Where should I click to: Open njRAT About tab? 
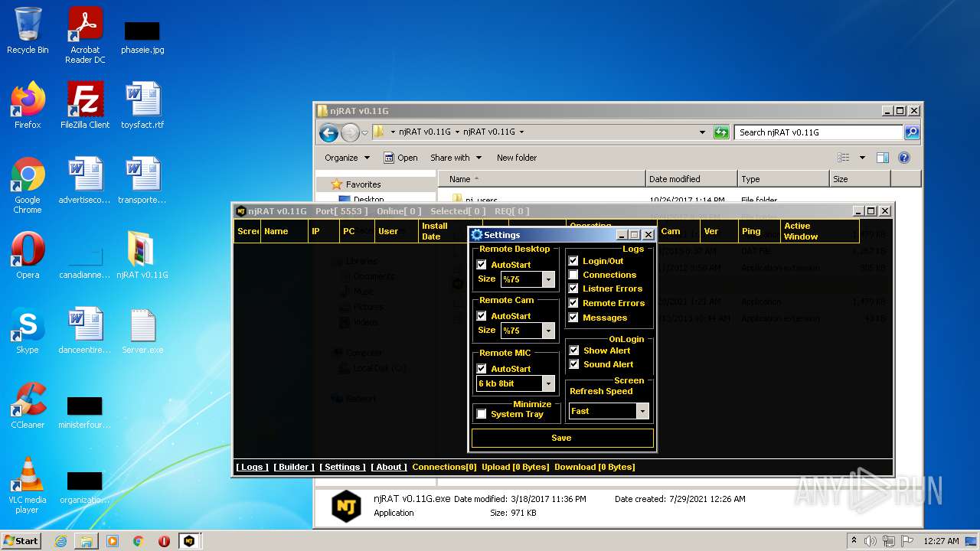coord(389,467)
